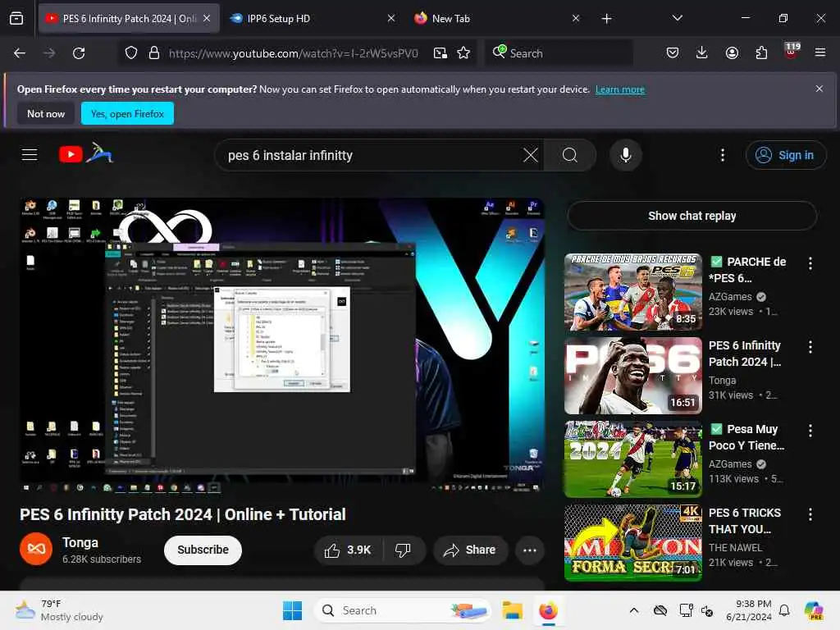Click the main video player

(x=282, y=345)
